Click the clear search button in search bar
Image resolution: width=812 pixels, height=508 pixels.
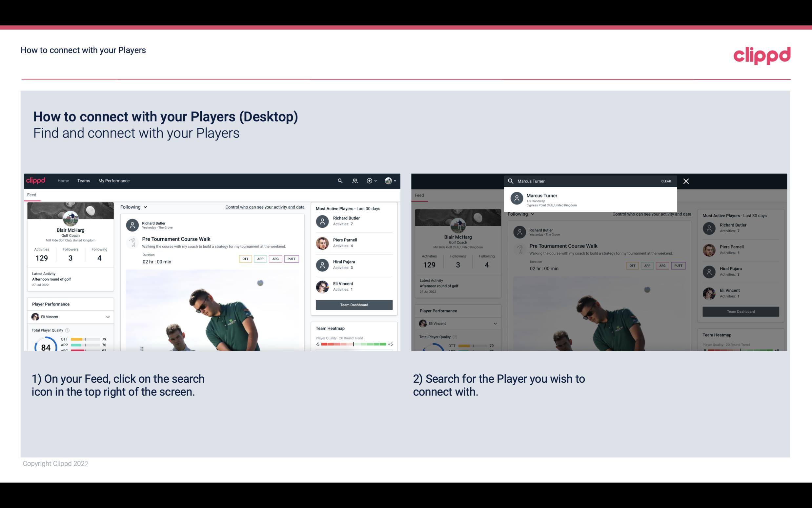click(x=666, y=181)
